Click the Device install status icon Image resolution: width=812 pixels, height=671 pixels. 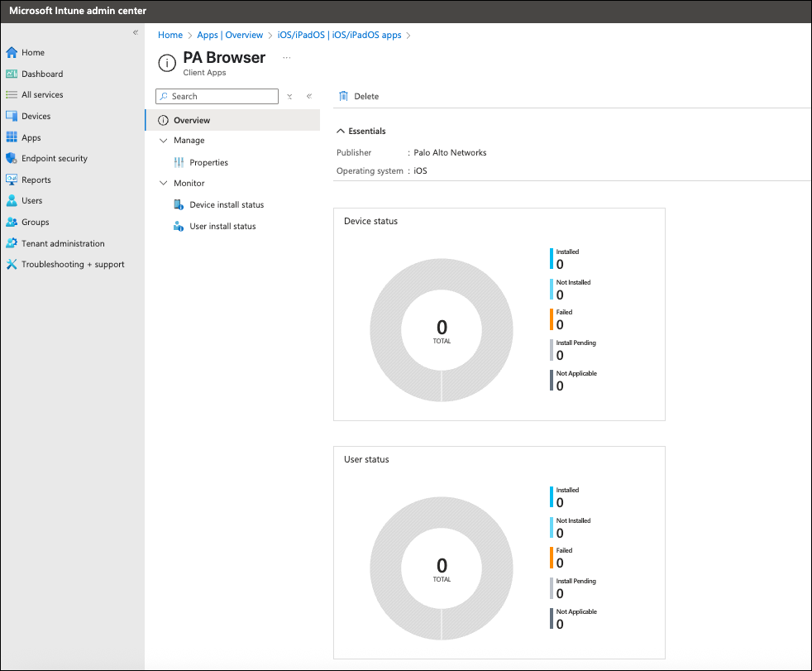179,204
